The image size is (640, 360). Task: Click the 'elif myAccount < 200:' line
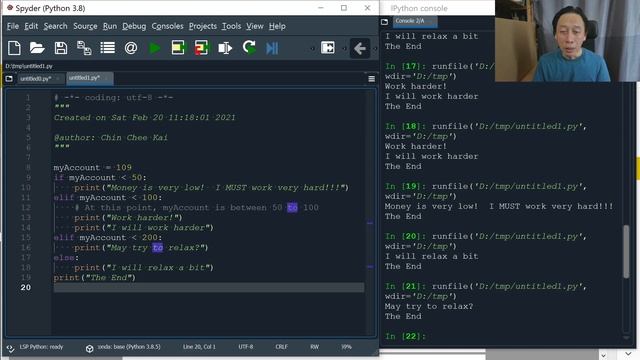[108, 238]
